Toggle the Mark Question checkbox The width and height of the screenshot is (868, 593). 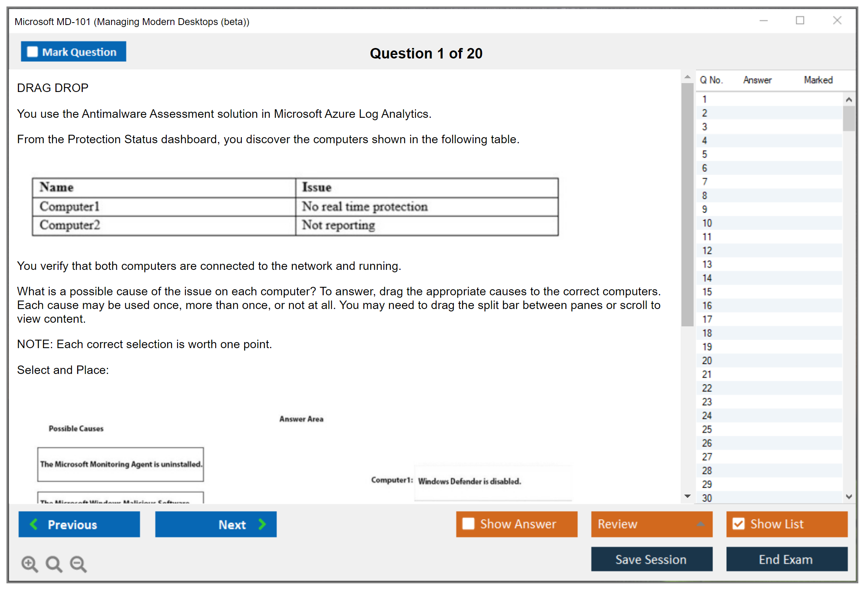[x=32, y=52]
